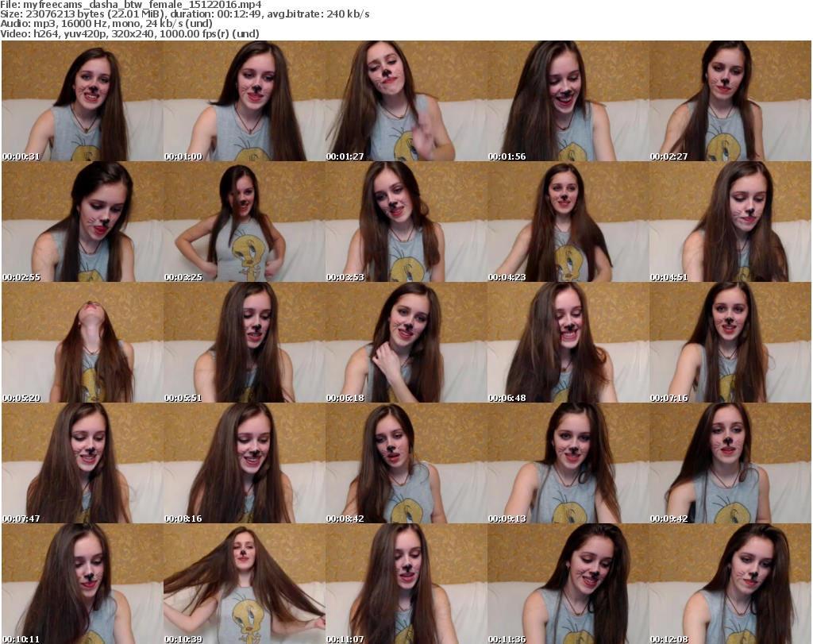Click the thumbnail marked 00:11:07
Image resolution: width=813 pixels, height=644 pixels.
click(406, 584)
